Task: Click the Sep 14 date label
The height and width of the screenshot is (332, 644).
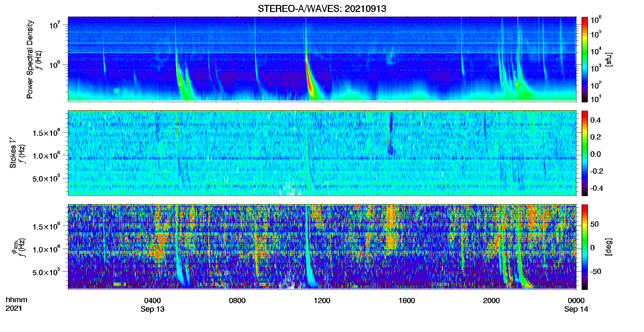Action: click(576, 309)
